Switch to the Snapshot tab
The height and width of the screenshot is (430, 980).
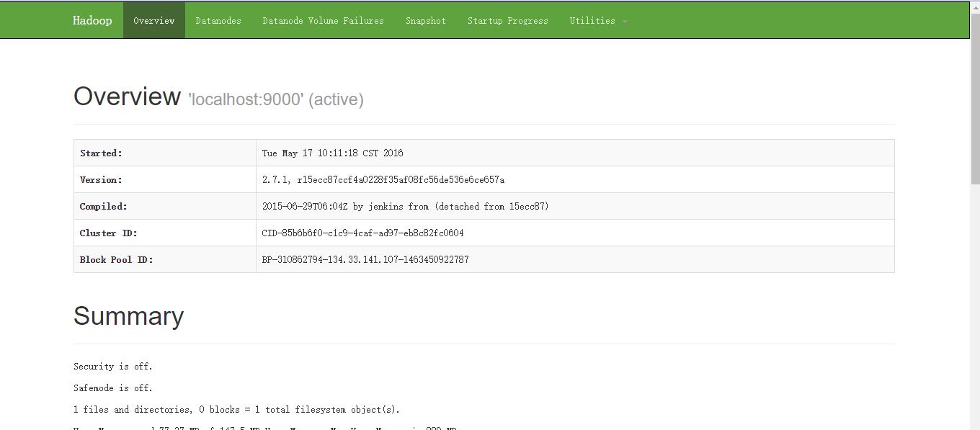click(425, 21)
